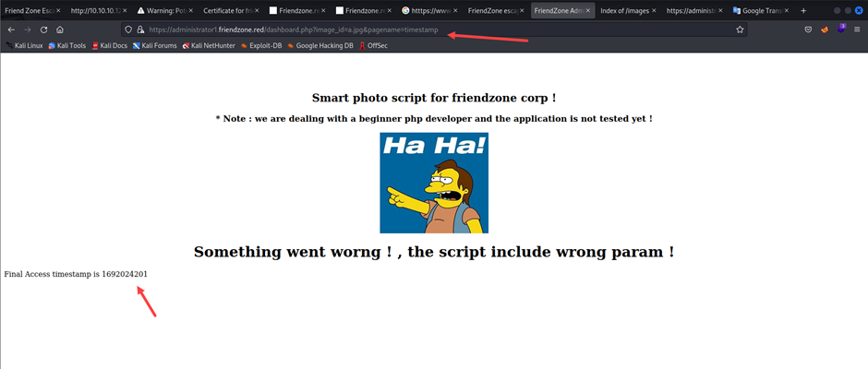Image resolution: width=868 pixels, height=369 pixels.
Task: Close the FriendZone Admin tab
Action: tap(586, 10)
